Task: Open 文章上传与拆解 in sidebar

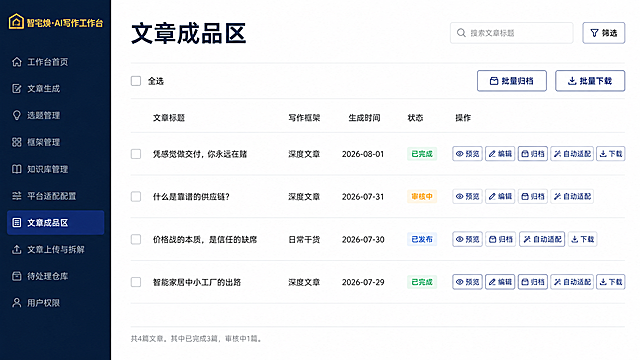Action: [56, 249]
